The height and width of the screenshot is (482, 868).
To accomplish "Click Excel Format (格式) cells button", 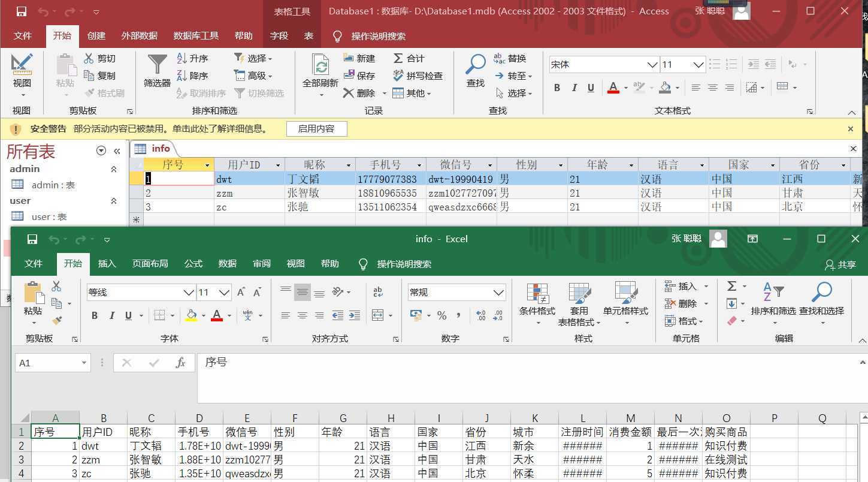I will pyautogui.click(x=683, y=321).
